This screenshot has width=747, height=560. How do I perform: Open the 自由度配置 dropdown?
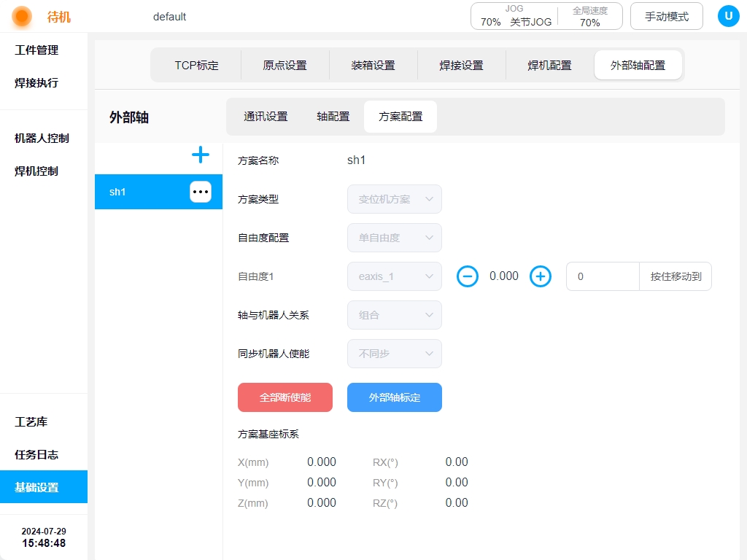coord(395,238)
